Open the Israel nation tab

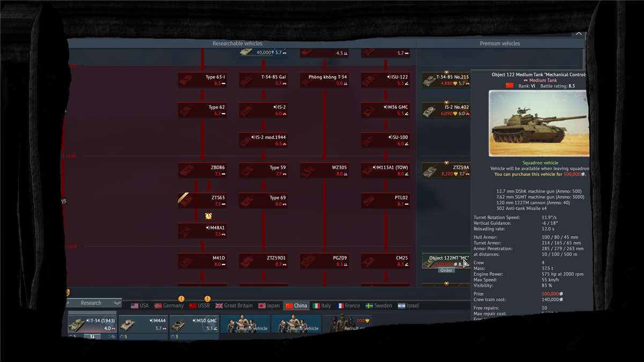point(408,305)
